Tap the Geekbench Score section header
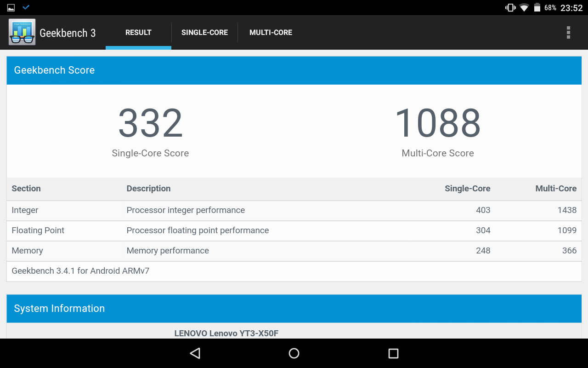The image size is (588, 368). (294, 70)
